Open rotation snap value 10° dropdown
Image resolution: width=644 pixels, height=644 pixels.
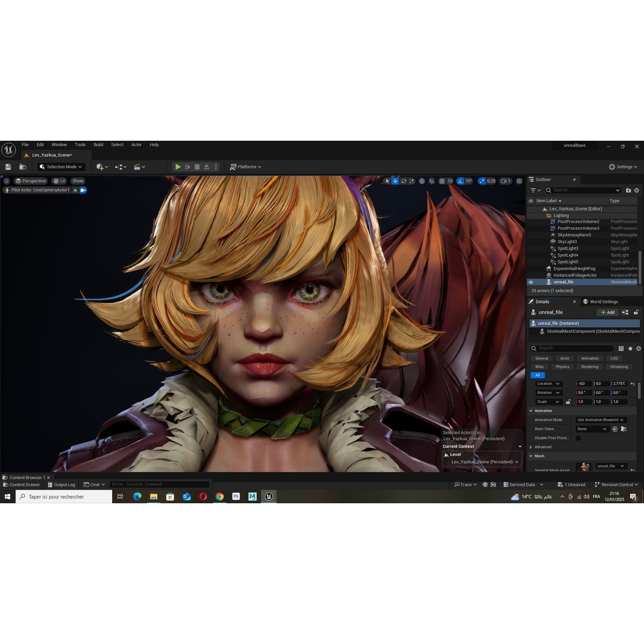pyautogui.click(x=469, y=181)
